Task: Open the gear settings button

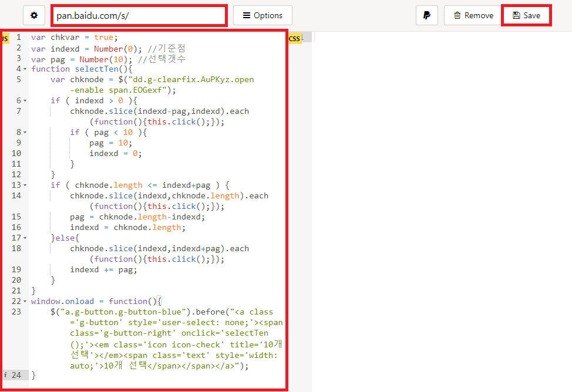Action: (x=34, y=15)
